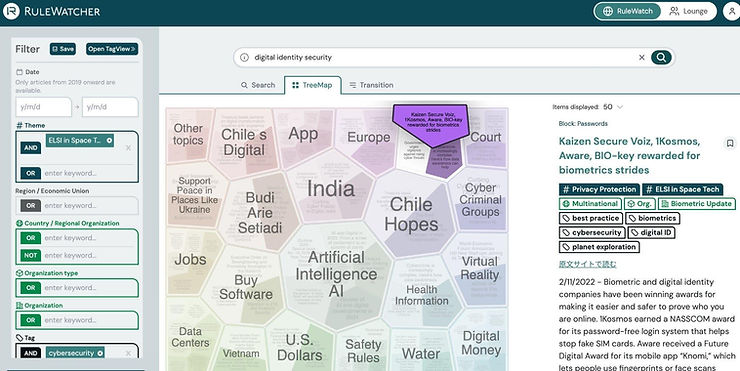Screen dimensions: 740x371
Task: Select the Budi Arie Setiadi cell
Action: pyautogui.click(x=260, y=212)
